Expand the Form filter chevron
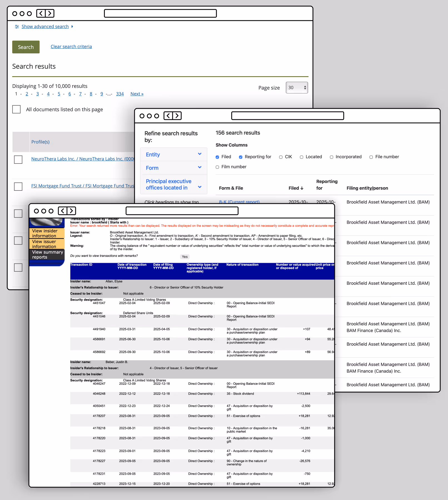 point(200,167)
